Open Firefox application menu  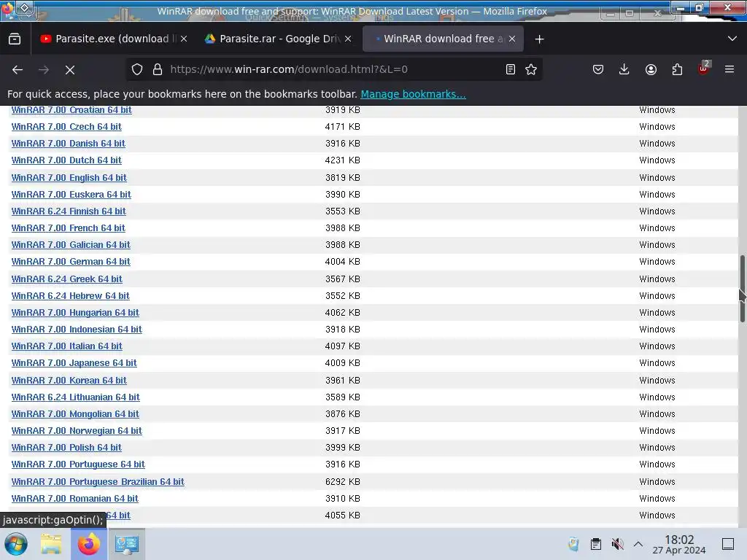(x=729, y=69)
